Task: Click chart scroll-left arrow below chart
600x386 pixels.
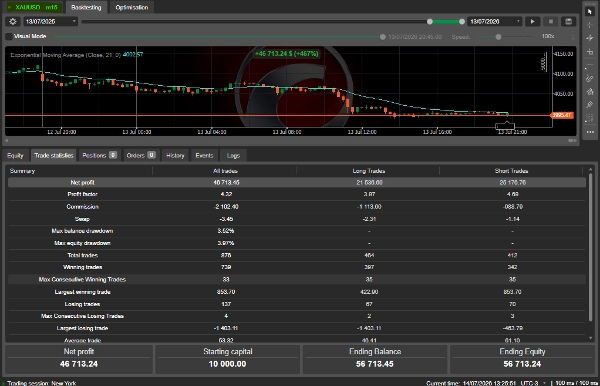Action: [x=7, y=140]
